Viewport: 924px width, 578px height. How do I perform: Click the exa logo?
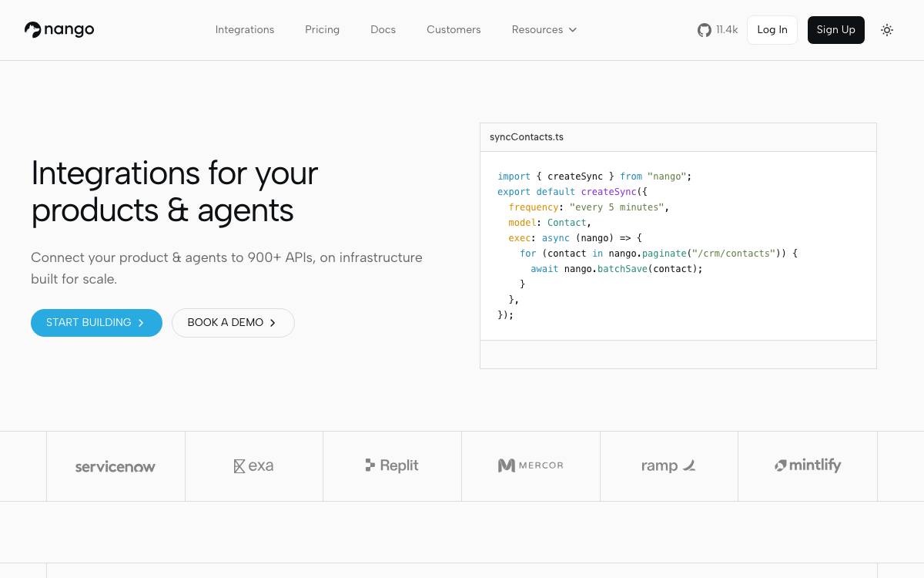point(253,466)
